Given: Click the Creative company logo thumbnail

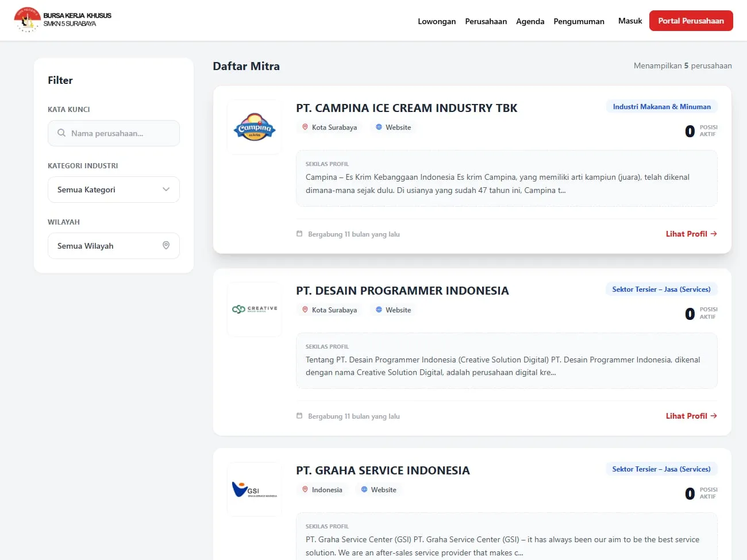Looking at the screenshot, I should pyautogui.click(x=255, y=309).
